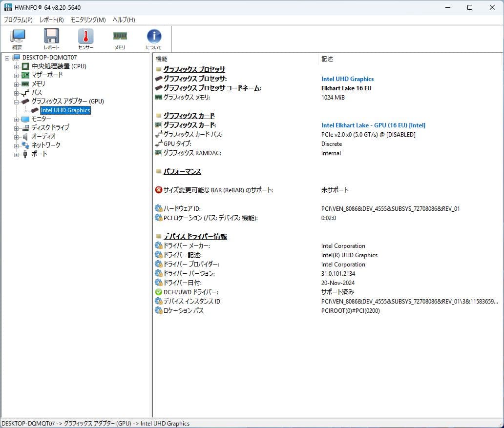Image resolution: width=504 pixels, height=428 pixels.
Task: Open the ヘルプ(H) menu
Action: 124,20
